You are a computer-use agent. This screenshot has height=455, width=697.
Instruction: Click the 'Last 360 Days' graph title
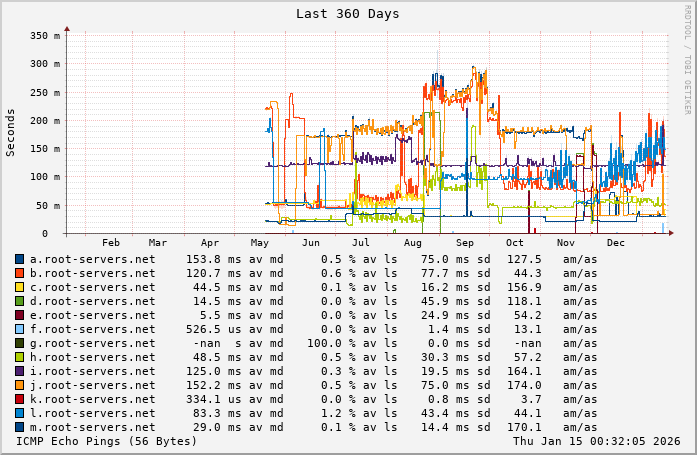348,14
